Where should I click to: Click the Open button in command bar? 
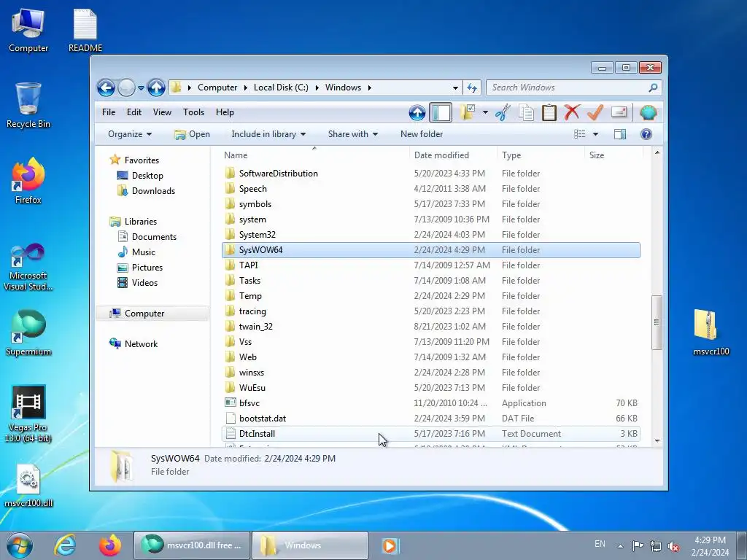(192, 134)
